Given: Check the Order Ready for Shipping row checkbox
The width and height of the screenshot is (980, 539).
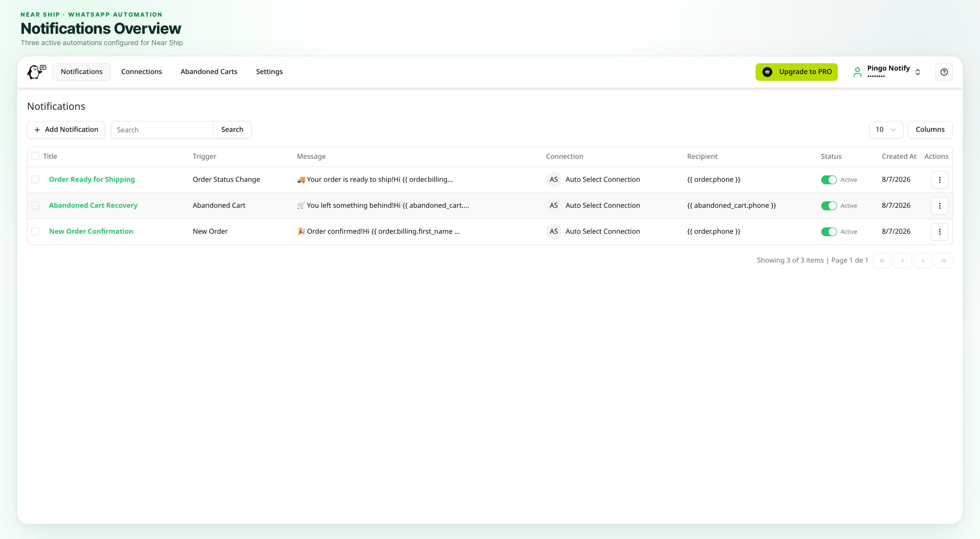Looking at the screenshot, I should point(35,179).
